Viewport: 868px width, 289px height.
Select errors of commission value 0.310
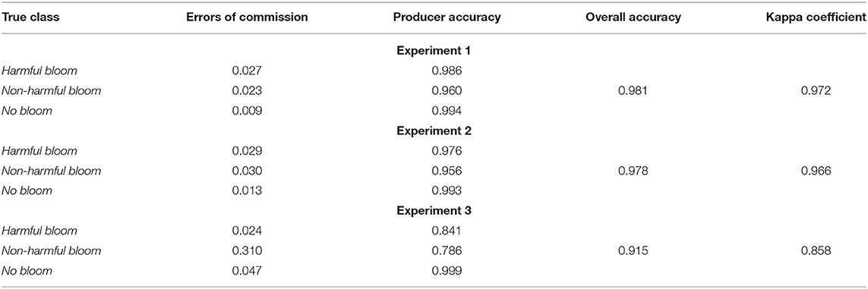click(x=245, y=250)
